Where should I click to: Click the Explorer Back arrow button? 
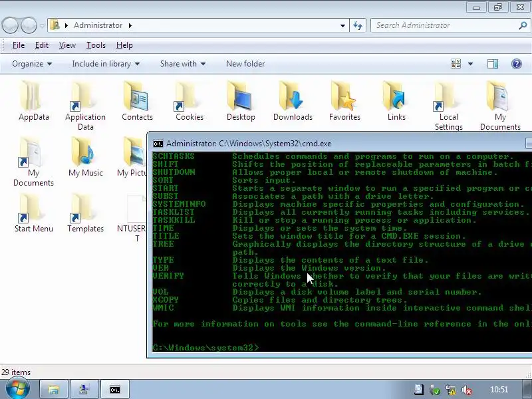tap(10, 25)
